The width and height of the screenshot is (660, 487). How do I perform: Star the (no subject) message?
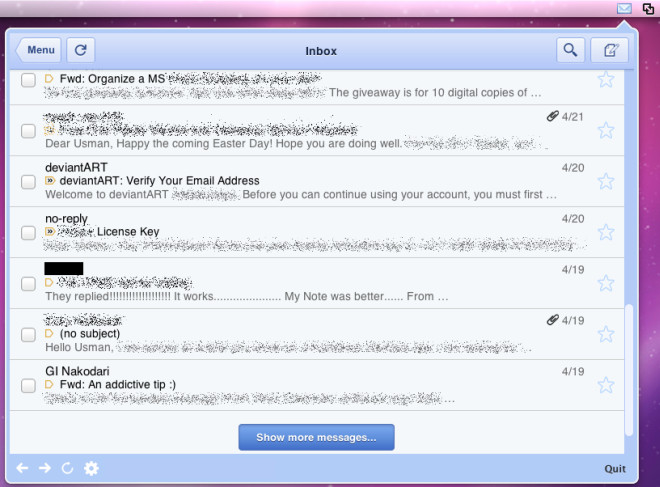pyautogui.click(x=606, y=334)
